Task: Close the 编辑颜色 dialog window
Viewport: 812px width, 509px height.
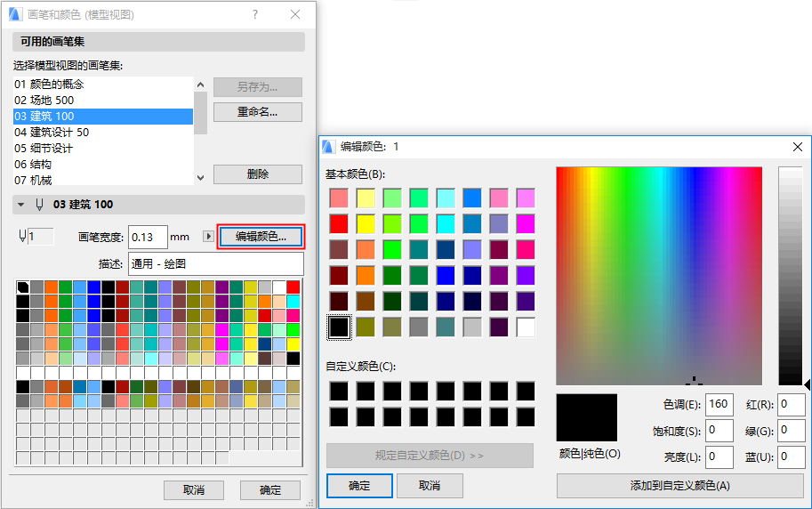Action: point(797,147)
